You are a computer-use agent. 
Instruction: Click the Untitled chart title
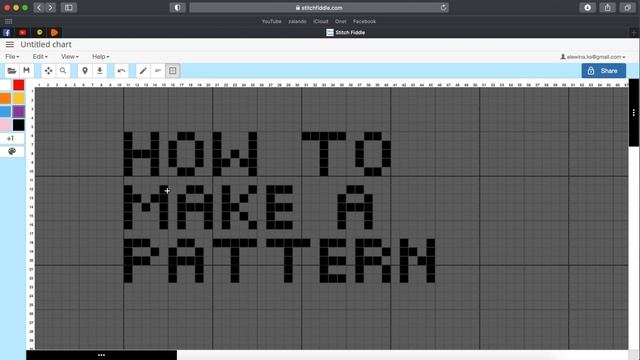(x=46, y=44)
